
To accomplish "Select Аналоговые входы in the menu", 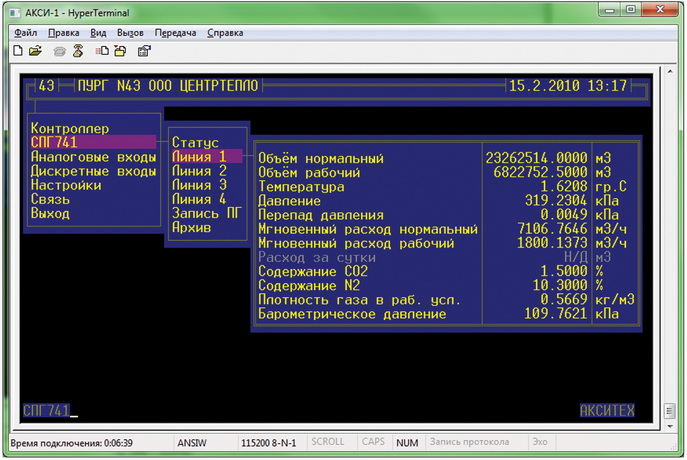I will [93, 157].
